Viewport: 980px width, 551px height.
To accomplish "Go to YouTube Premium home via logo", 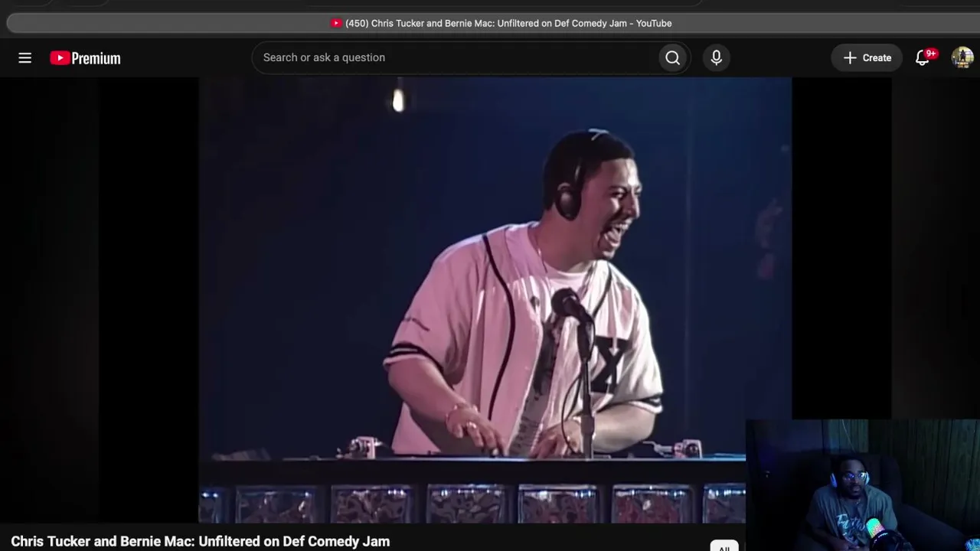I will point(85,58).
